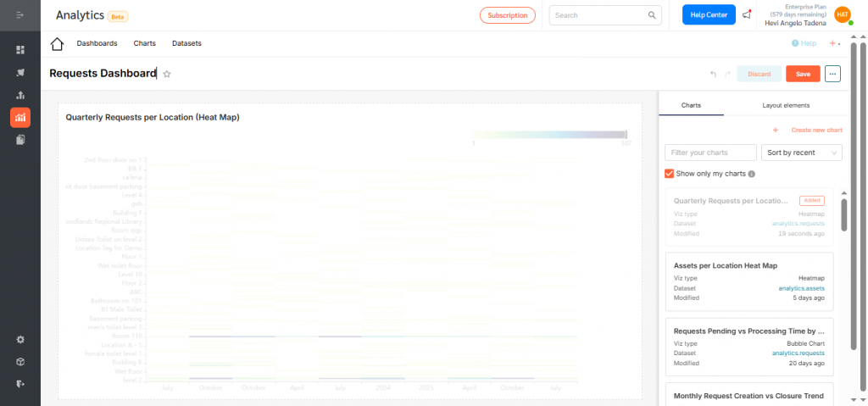The width and height of the screenshot is (868, 406).
Task: Open the Analytics chart icon in the sidebar
Action: pyautogui.click(x=20, y=117)
